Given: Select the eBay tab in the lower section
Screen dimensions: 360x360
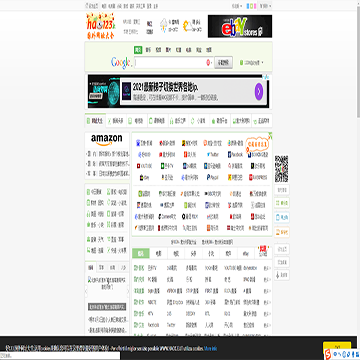Looking at the screenshot, I should (x=246, y=254).
